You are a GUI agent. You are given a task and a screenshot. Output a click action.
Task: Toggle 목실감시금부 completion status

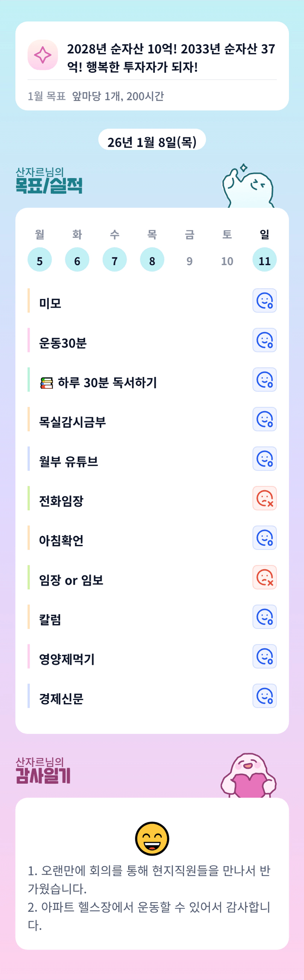coord(264,419)
